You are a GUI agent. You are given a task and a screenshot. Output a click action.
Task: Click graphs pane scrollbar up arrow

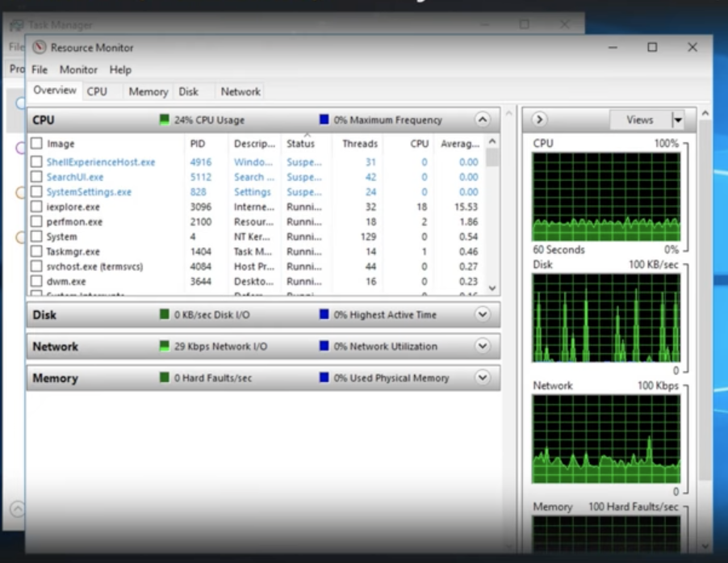pos(705,113)
